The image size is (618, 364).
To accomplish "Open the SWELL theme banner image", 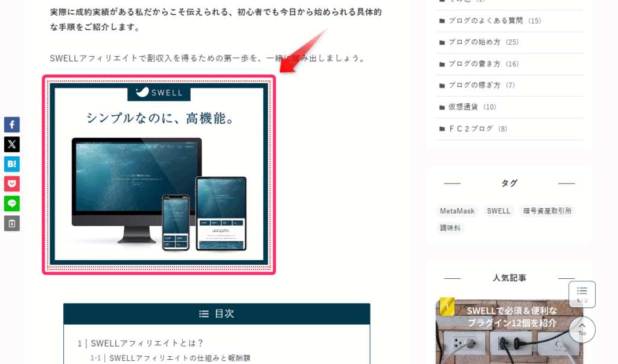I will (159, 174).
